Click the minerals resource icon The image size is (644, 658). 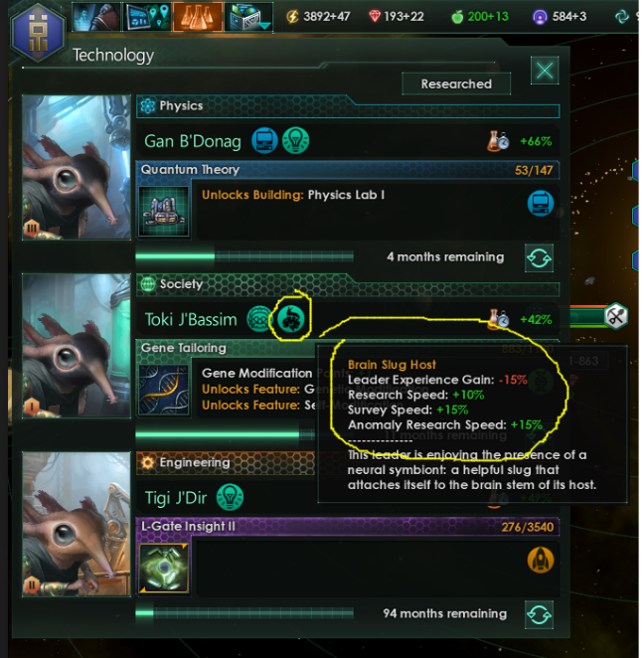click(375, 16)
